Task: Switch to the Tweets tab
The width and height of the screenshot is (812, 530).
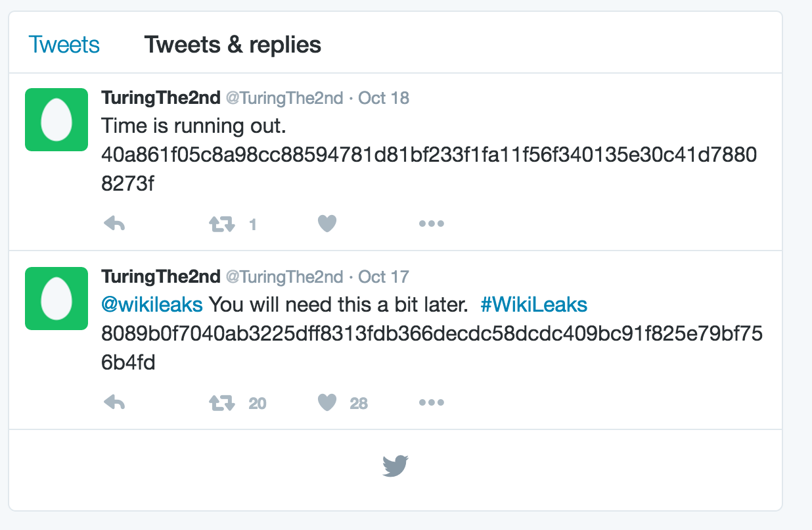Action: tap(64, 45)
